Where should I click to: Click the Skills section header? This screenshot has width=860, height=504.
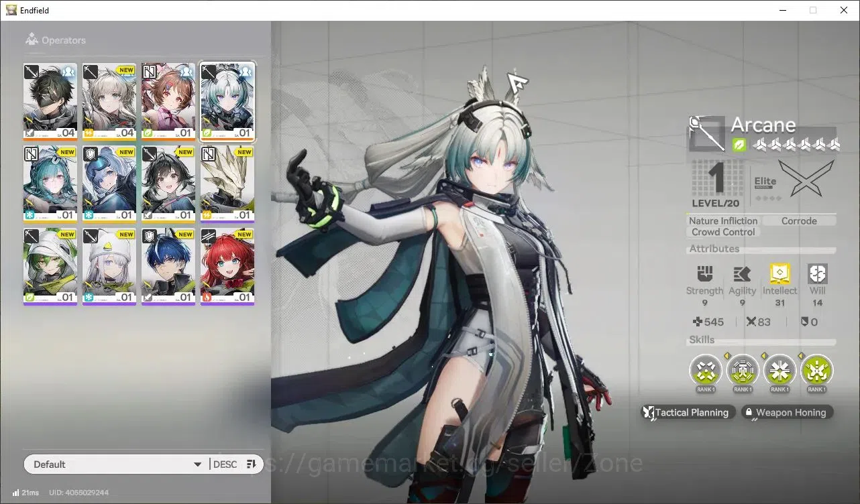pos(702,340)
